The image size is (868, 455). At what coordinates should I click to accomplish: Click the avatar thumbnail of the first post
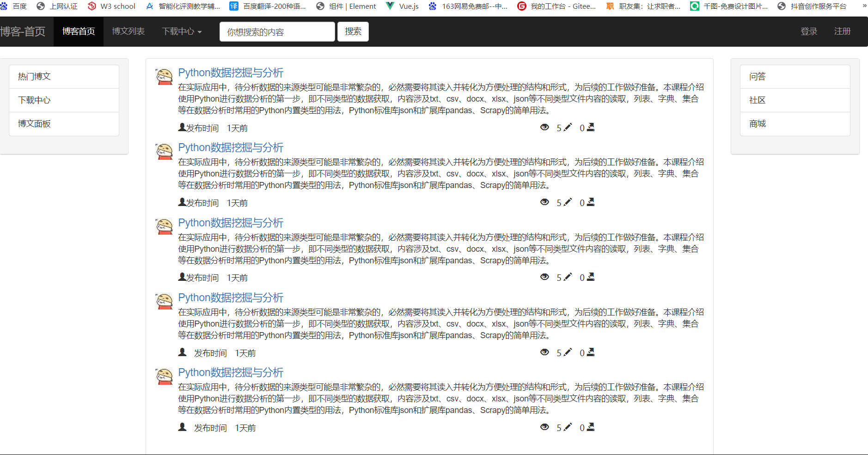[164, 76]
